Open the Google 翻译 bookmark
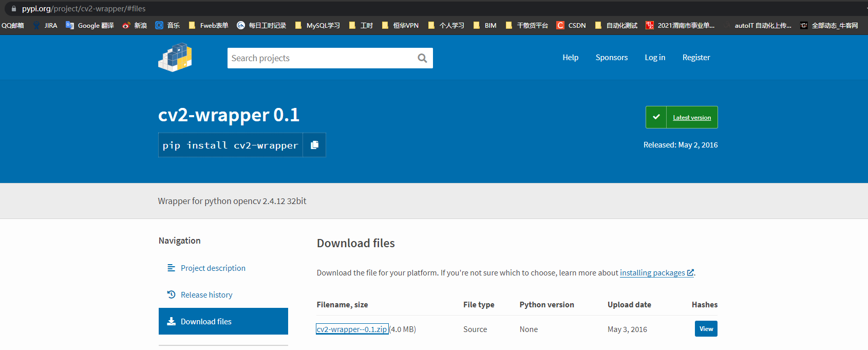The height and width of the screenshot is (350, 868). pyautogui.click(x=90, y=25)
